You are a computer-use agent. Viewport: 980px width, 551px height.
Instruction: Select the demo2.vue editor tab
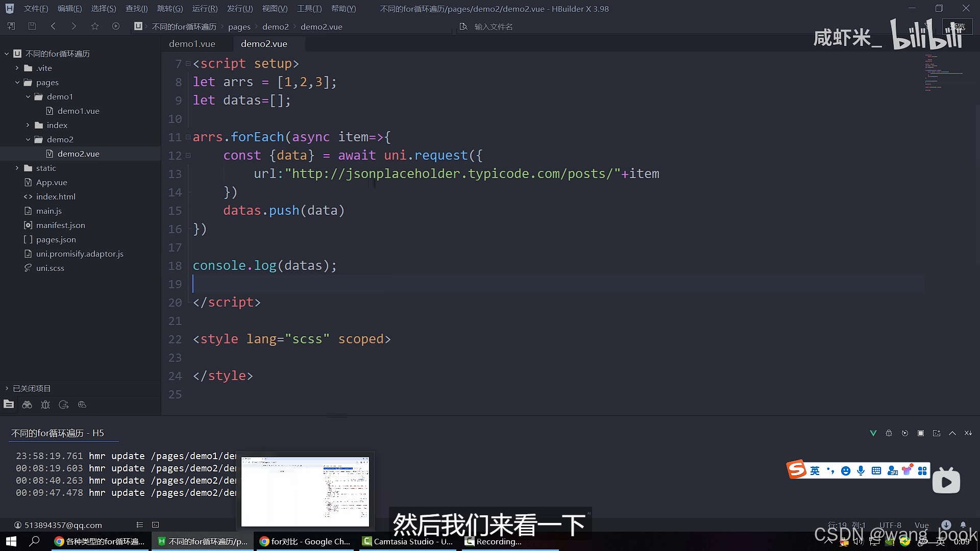[x=264, y=44]
